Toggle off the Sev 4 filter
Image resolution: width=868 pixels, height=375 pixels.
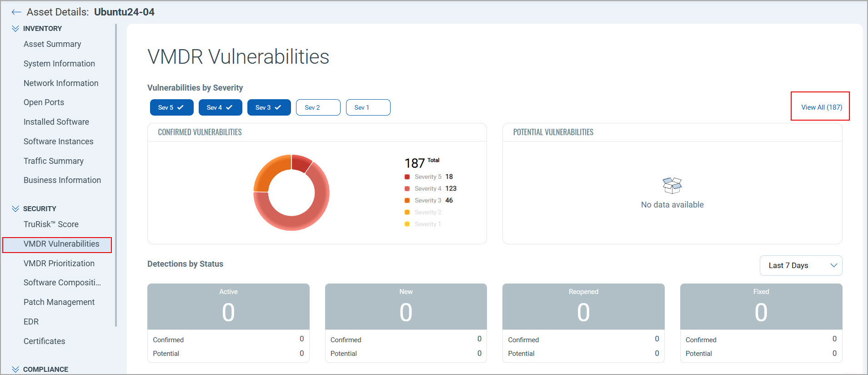pos(220,107)
